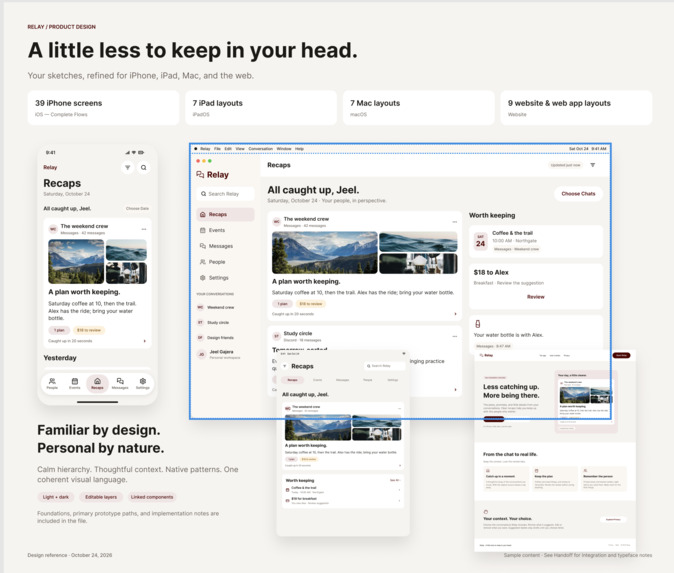Click the Apple menu icon in Mac menu bar
Viewport: 674px width, 573px height.
click(196, 149)
